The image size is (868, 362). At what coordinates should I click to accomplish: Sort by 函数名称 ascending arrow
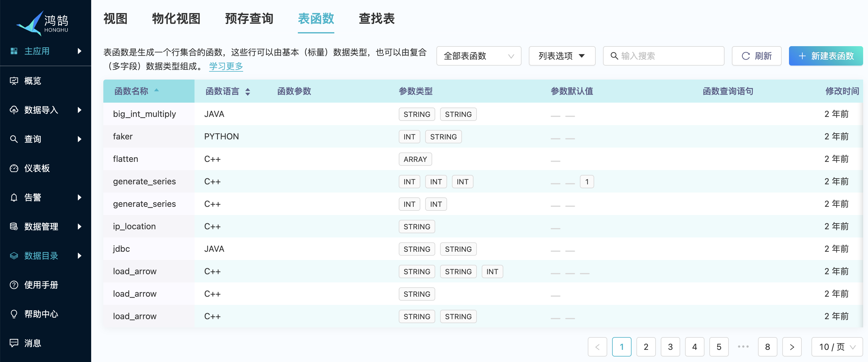tap(156, 90)
